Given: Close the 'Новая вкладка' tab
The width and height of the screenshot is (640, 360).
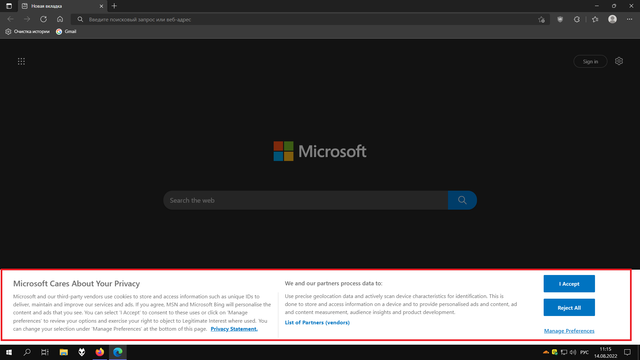Looking at the screenshot, I should (x=101, y=6).
